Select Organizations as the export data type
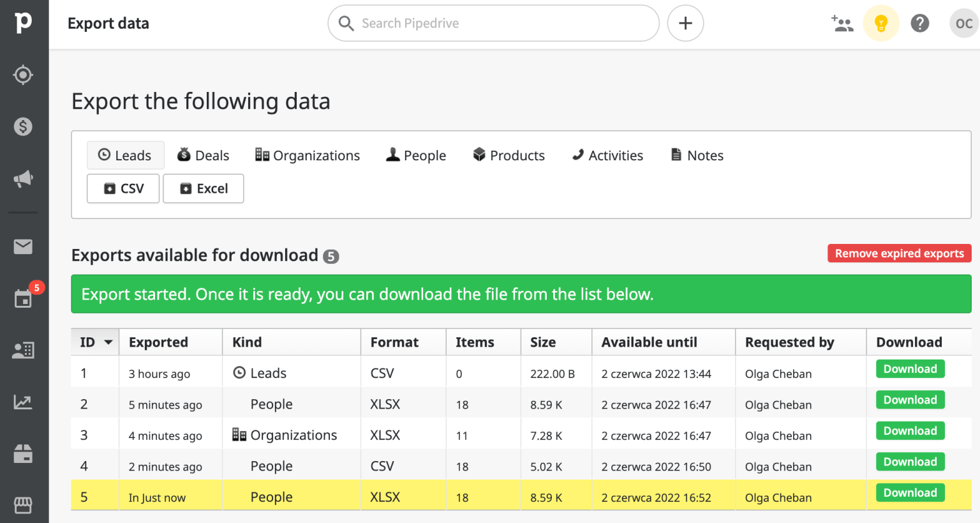The width and height of the screenshot is (980, 523). coord(307,155)
